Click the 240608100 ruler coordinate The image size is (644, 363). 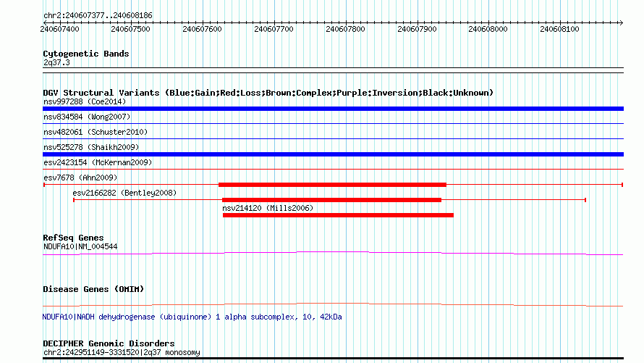click(x=559, y=29)
